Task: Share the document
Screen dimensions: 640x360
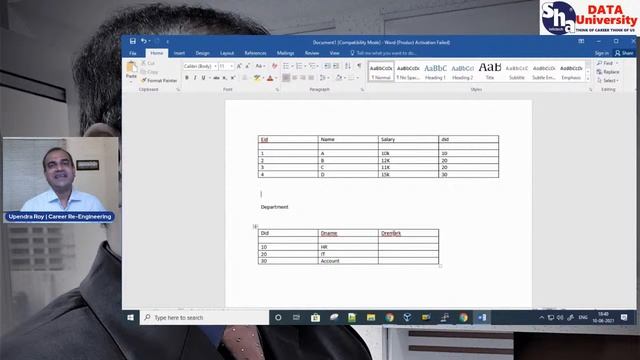Action: pyautogui.click(x=624, y=53)
